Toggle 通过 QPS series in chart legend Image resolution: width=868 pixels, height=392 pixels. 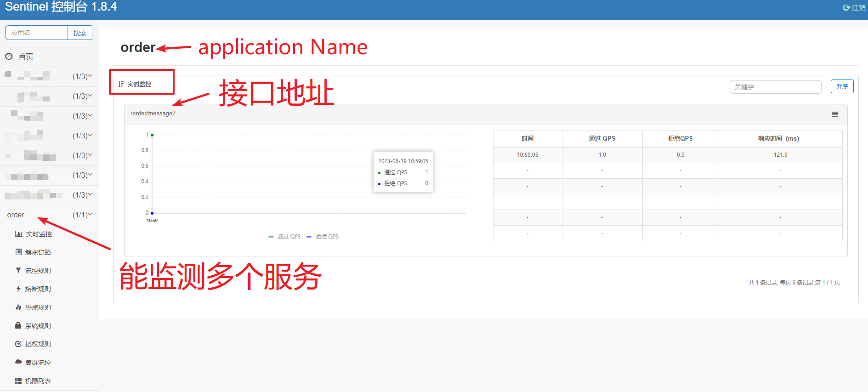click(284, 237)
